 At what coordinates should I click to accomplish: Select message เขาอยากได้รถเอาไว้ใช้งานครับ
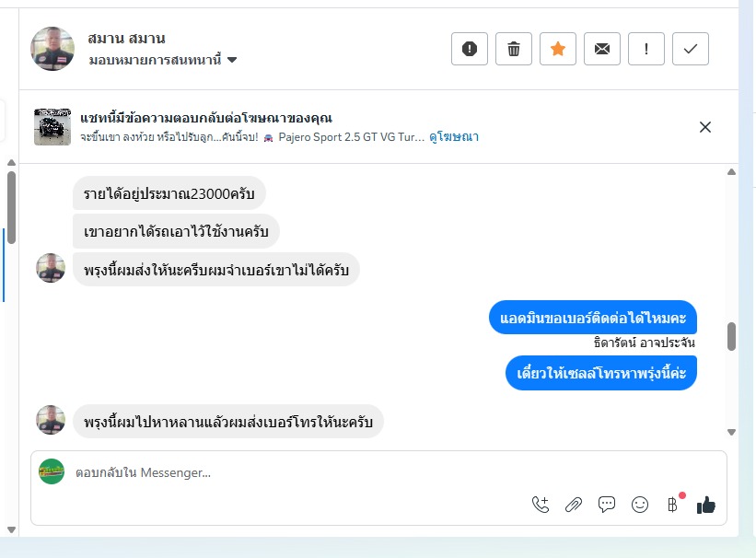176,231
